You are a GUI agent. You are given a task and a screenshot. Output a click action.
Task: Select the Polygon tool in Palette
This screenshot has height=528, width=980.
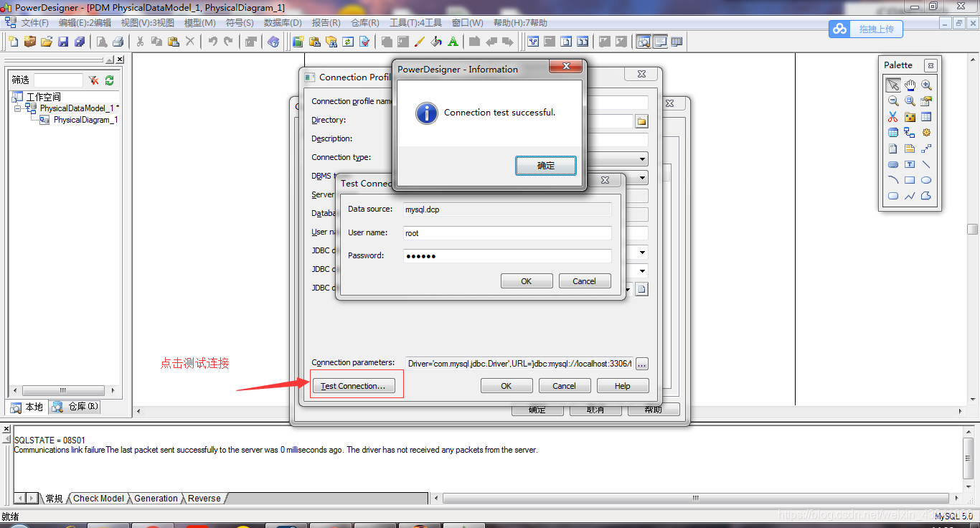926,196
